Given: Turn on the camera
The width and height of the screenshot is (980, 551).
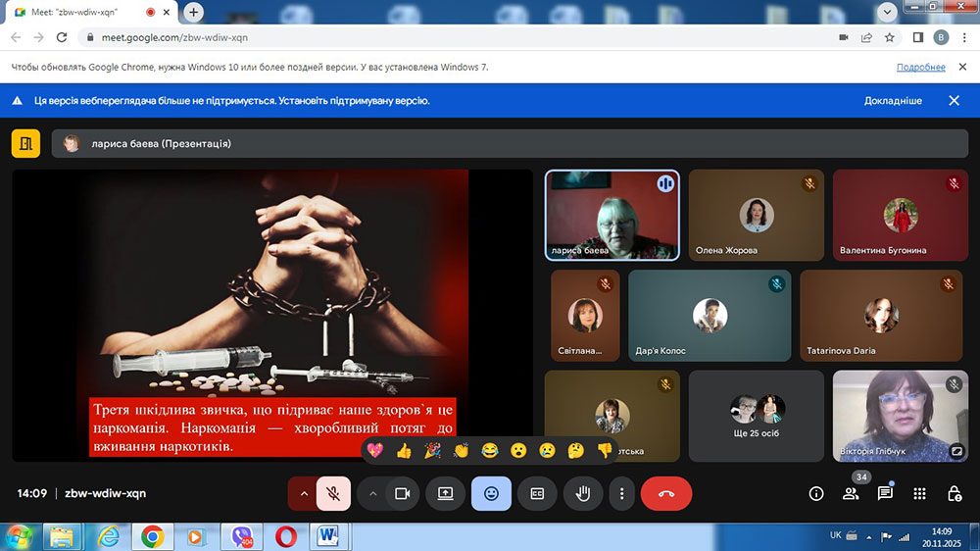Looking at the screenshot, I should click(401, 494).
